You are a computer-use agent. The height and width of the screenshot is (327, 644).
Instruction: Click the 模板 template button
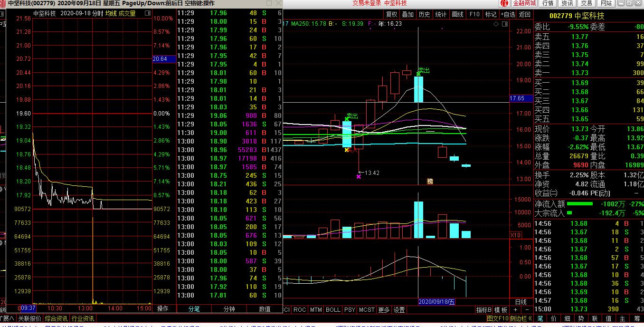(x=501, y=309)
